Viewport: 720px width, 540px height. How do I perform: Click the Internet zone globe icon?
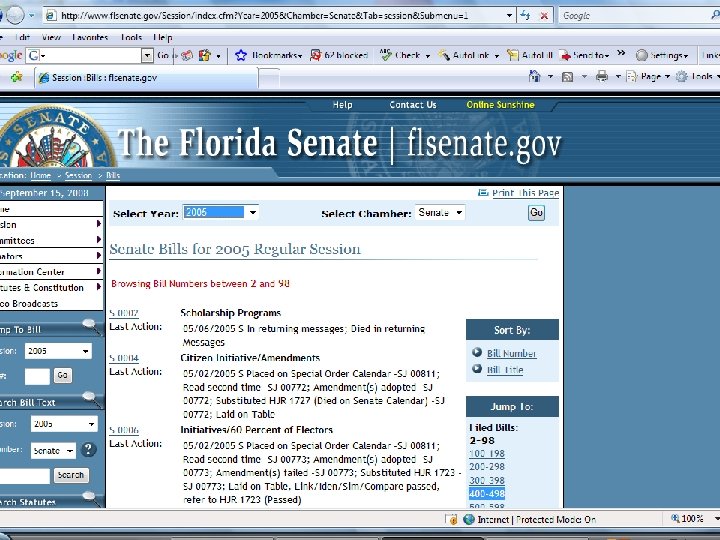coord(469,519)
